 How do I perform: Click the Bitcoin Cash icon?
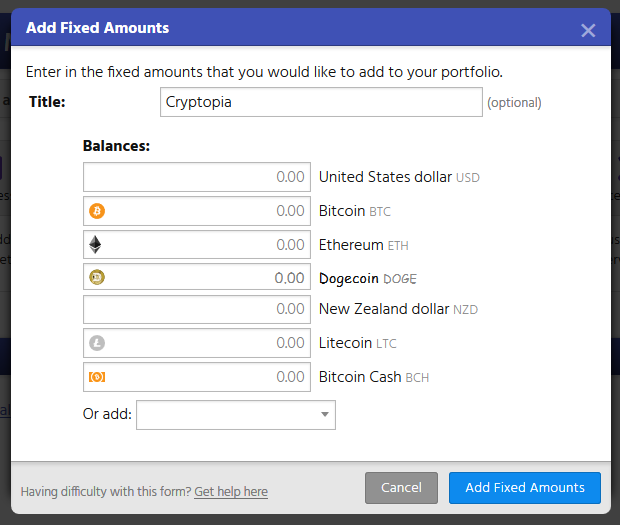click(97, 377)
